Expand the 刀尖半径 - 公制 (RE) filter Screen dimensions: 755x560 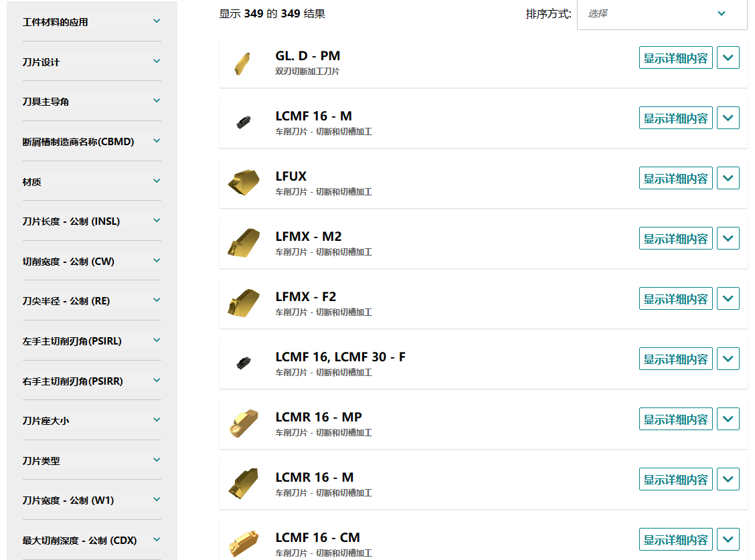coord(92,301)
